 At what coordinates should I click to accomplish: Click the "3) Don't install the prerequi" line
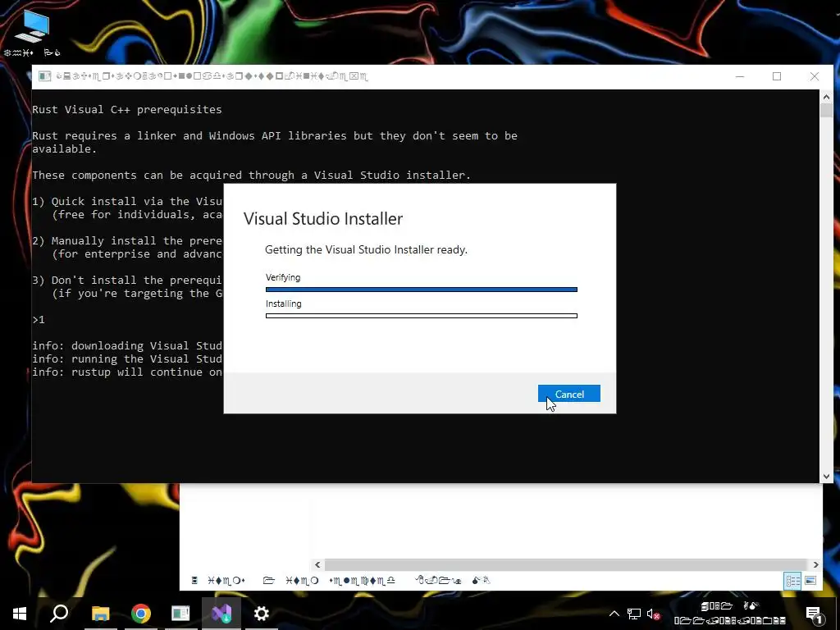(127, 281)
